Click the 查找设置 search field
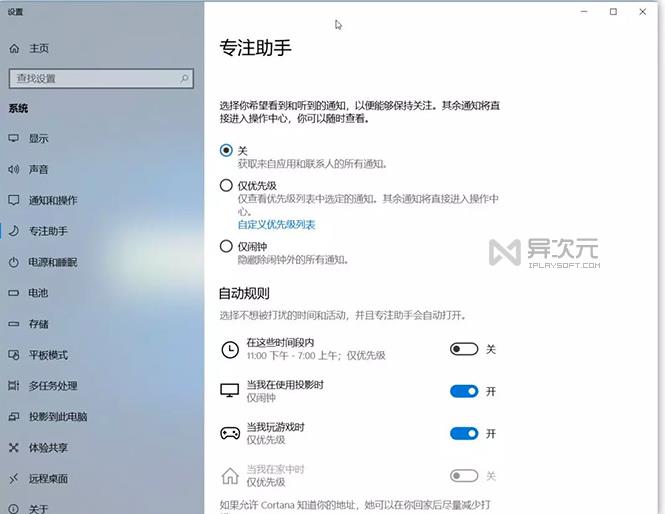This screenshot has width=665, height=514. 101,78
